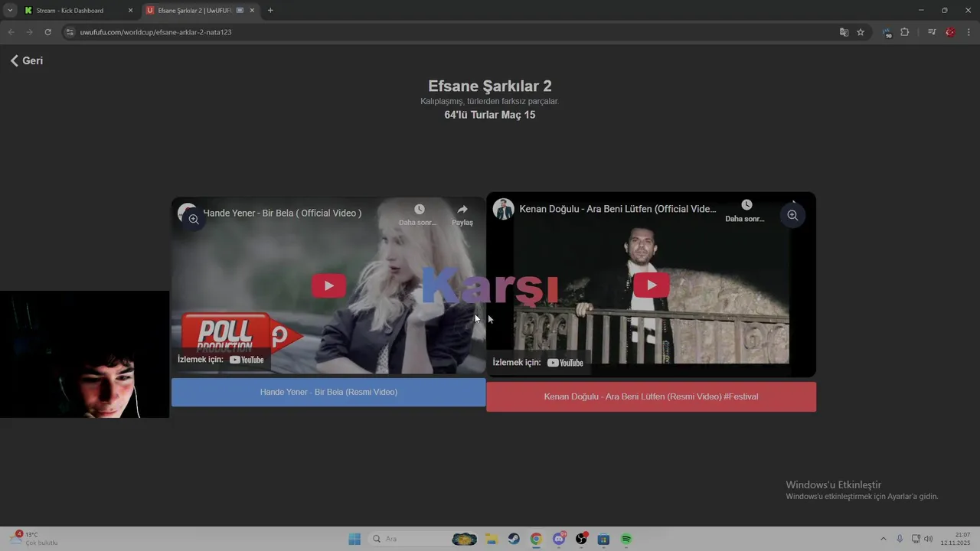
Task: Open Spotify from the taskbar
Action: click(x=626, y=539)
